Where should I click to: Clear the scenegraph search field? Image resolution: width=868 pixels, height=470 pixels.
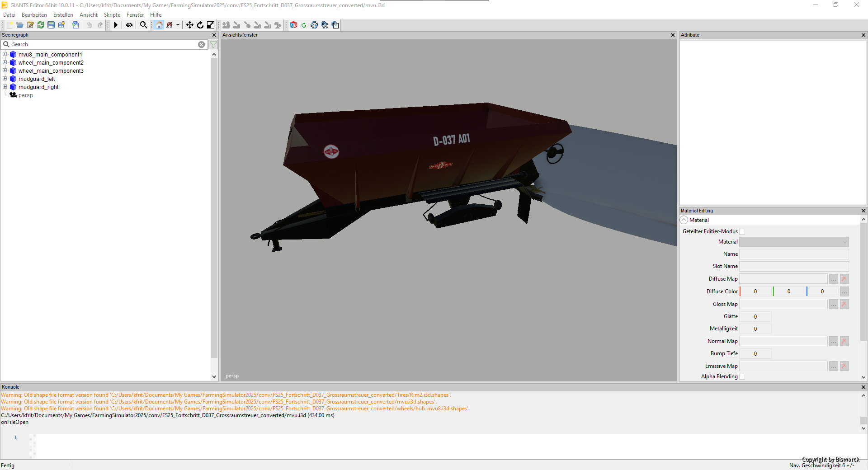201,44
